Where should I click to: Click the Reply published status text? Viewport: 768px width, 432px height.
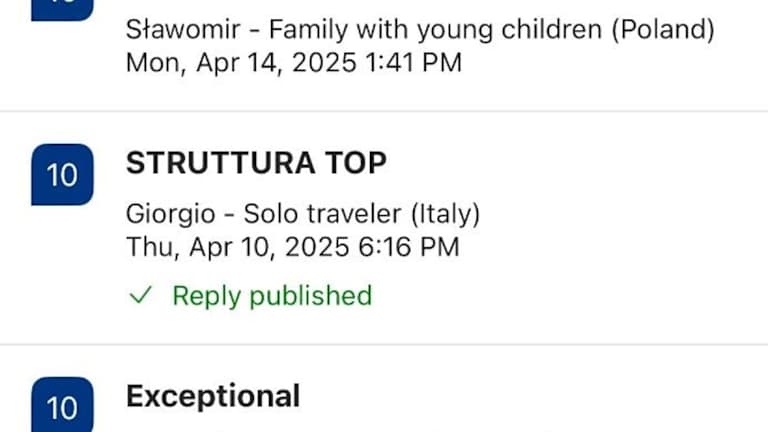[x=272, y=296]
